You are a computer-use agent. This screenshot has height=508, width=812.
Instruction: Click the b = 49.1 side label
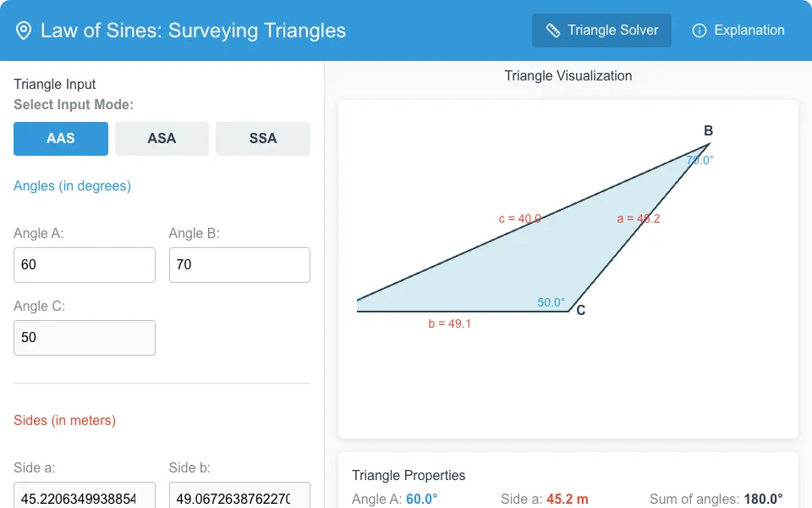coord(449,323)
